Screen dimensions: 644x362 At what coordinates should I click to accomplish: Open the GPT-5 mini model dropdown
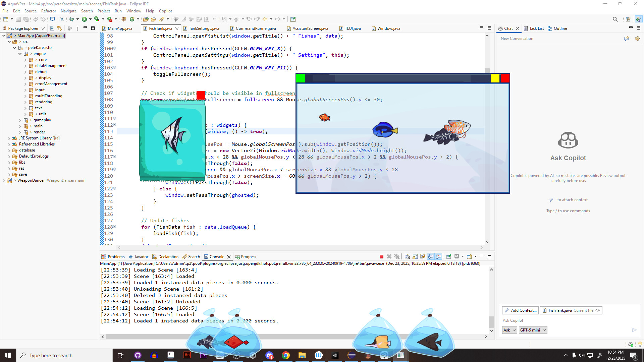[533, 330]
